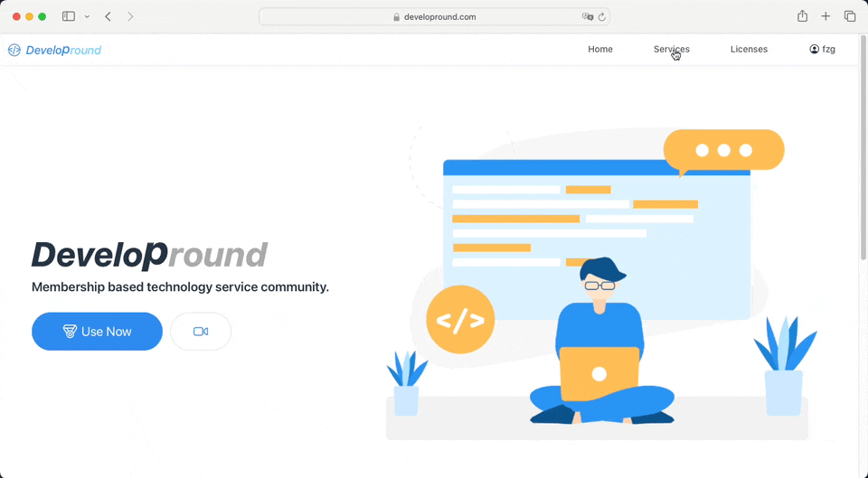
Task: Open the Share menu
Action: tap(802, 16)
